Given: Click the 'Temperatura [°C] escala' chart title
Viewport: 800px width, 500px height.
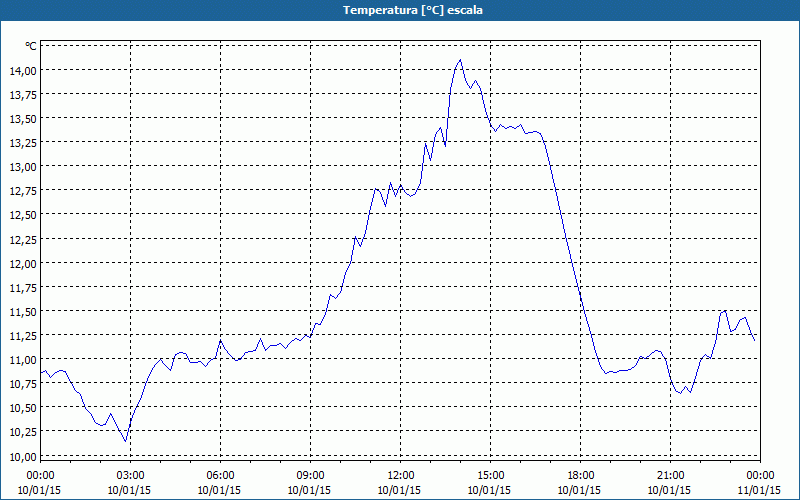Looking at the screenshot, I should pyautogui.click(x=413, y=10).
